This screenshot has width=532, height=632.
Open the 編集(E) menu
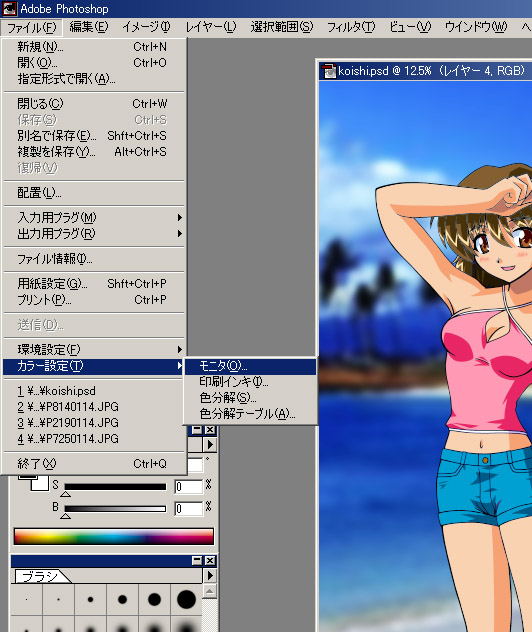[89, 27]
